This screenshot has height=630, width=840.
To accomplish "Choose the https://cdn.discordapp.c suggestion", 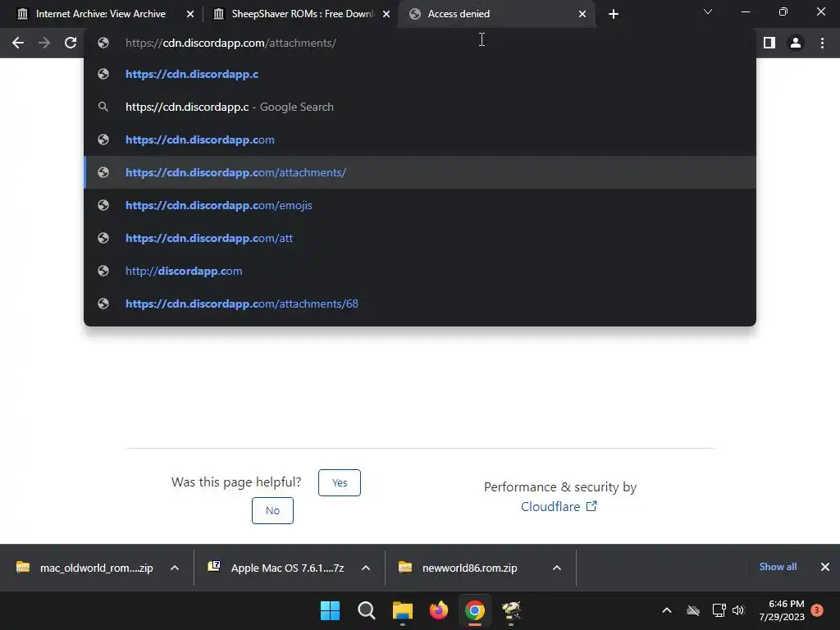I will [x=420, y=74].
